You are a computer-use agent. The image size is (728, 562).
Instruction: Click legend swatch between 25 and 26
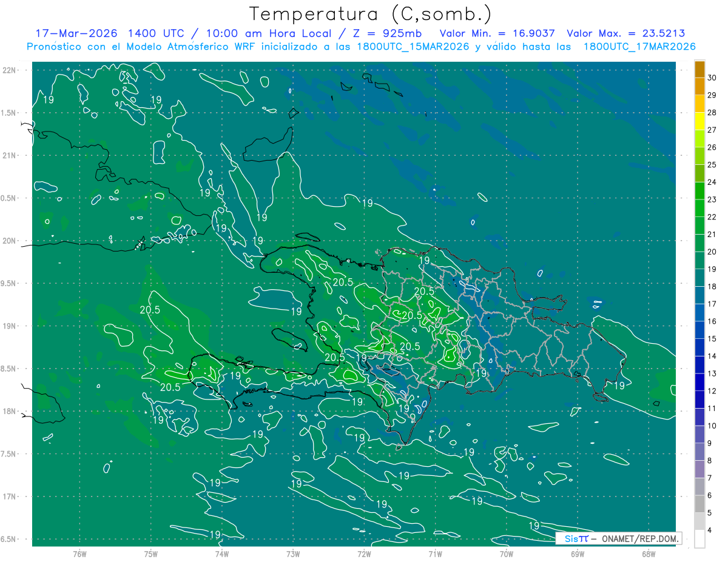point(699,156)
